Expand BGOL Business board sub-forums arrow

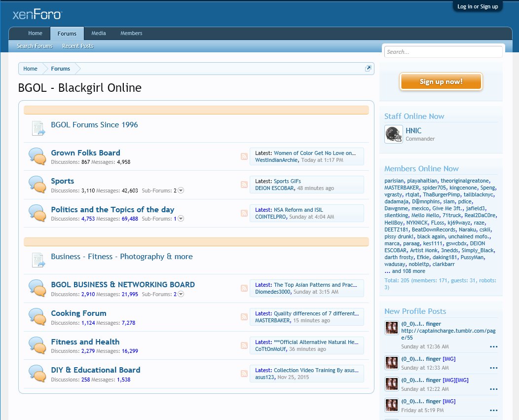click(181, 294)
